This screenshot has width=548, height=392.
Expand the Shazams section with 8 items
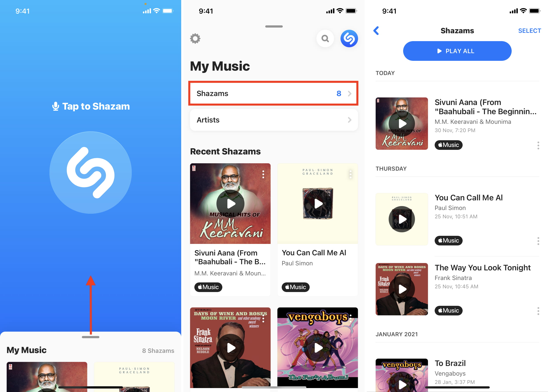274,93
